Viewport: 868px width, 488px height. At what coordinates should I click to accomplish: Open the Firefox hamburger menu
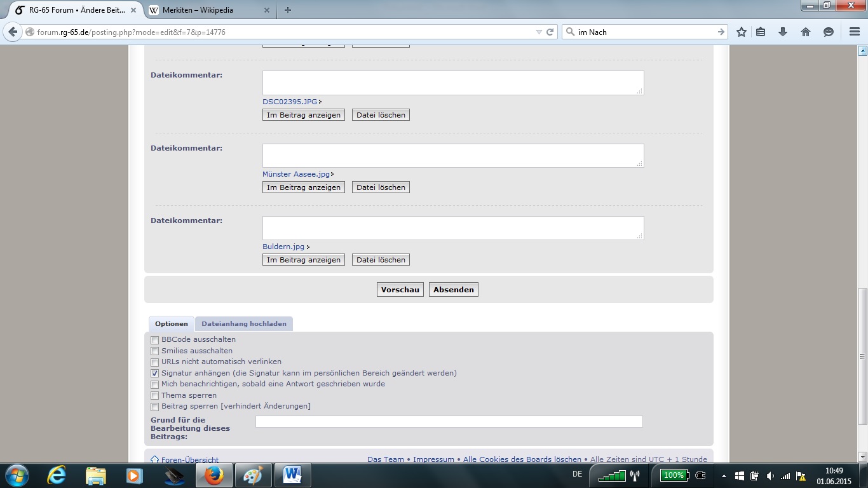coord(855,32)
